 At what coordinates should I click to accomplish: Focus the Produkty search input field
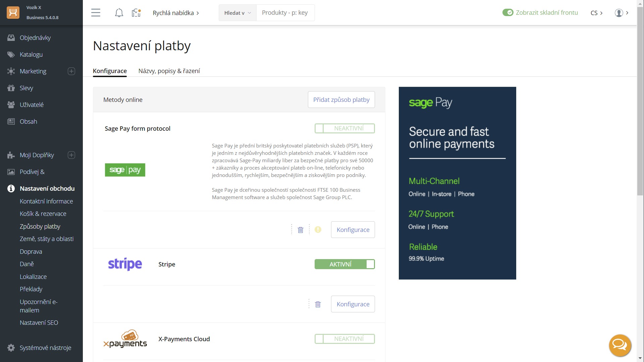(x=285, y=13)
